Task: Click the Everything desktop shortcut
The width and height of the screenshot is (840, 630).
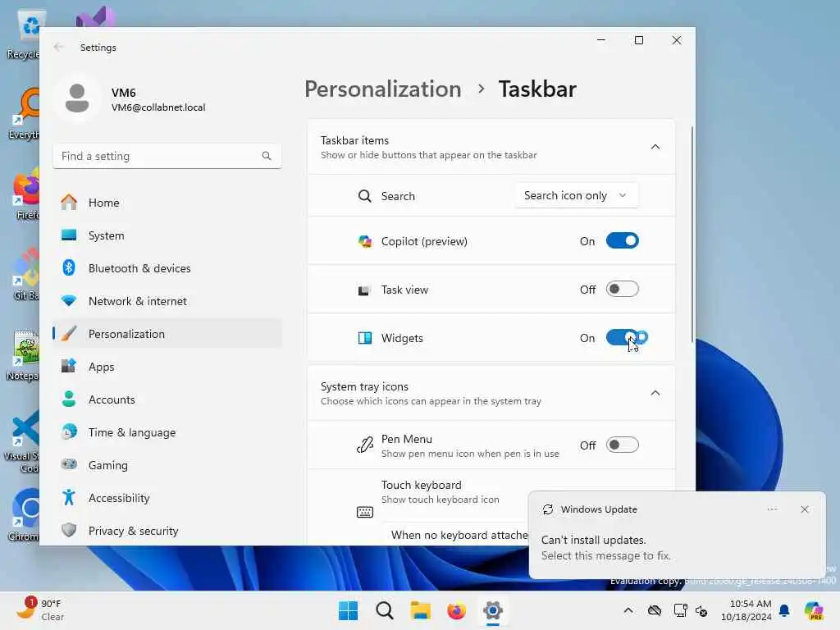Action: tap(24, 113)
